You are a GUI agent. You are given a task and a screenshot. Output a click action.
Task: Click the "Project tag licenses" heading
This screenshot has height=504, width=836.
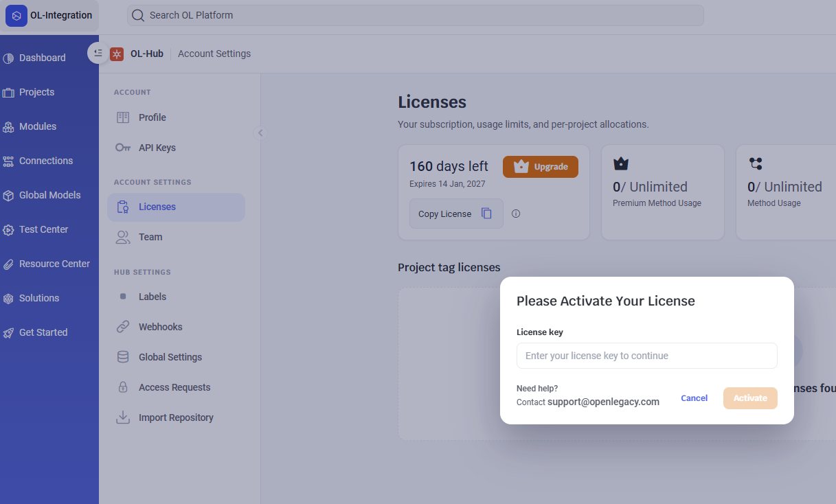click(x=449, y=267)
